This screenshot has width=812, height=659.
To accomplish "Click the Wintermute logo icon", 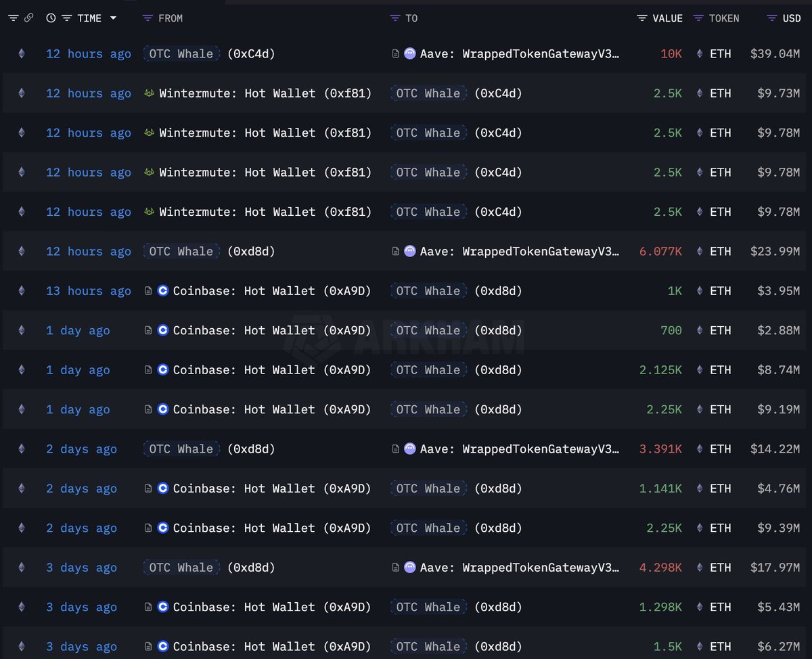I will tap(149, 93).
